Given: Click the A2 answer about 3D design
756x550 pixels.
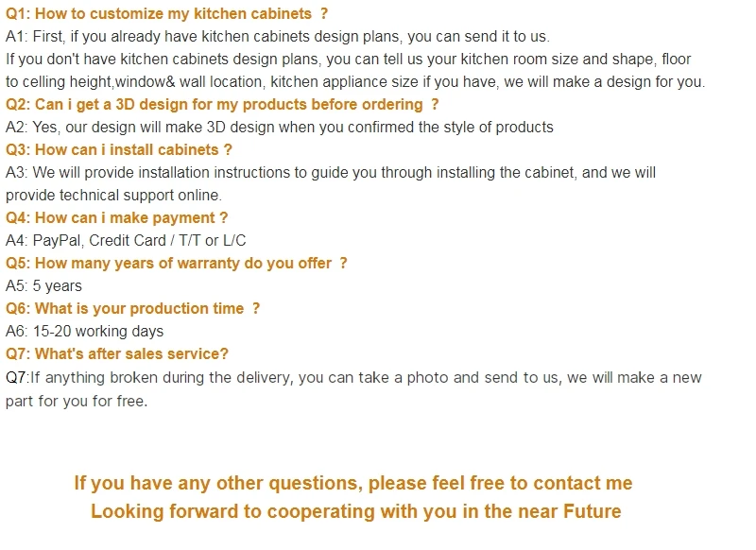Looking at the screenshot, I should [x=280, y=128].
